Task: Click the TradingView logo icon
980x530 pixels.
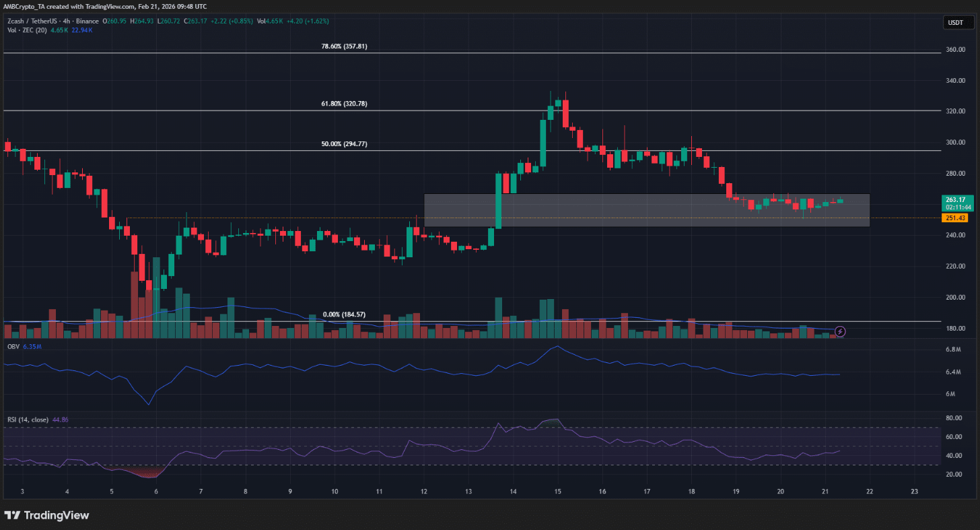Action: 12,515
